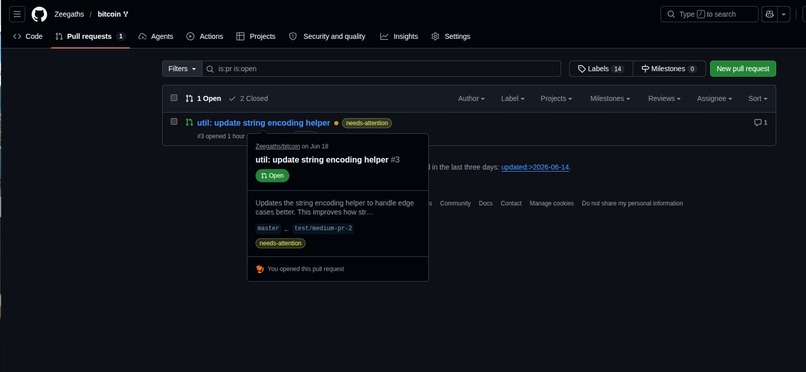Tick checkbox for the util: update string PR
Screen dimensions: 806x372
(174, 122)
